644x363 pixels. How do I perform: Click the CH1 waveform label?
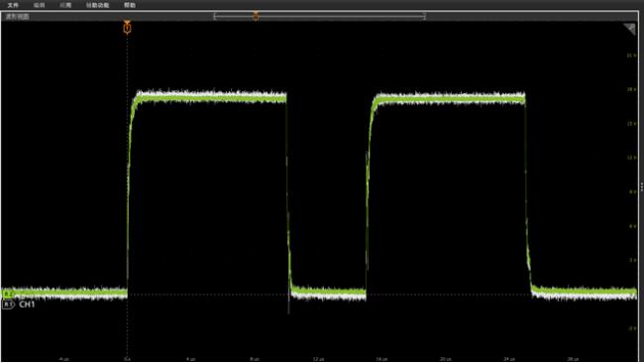(27, 304)
